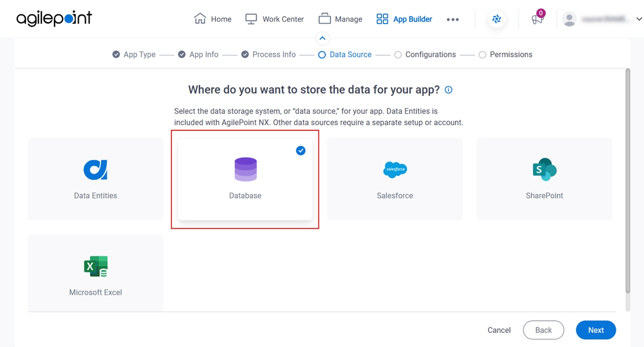This screenshot has width=644, height=347.
Task: Select the Data Source step
Action: 345,54
